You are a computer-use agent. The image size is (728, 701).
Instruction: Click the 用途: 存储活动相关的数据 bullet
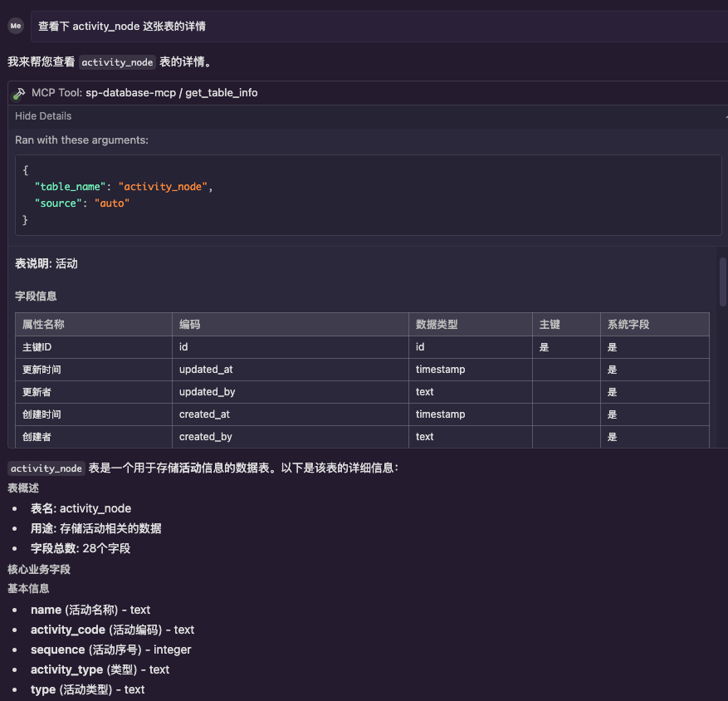[x=96, y=528]
